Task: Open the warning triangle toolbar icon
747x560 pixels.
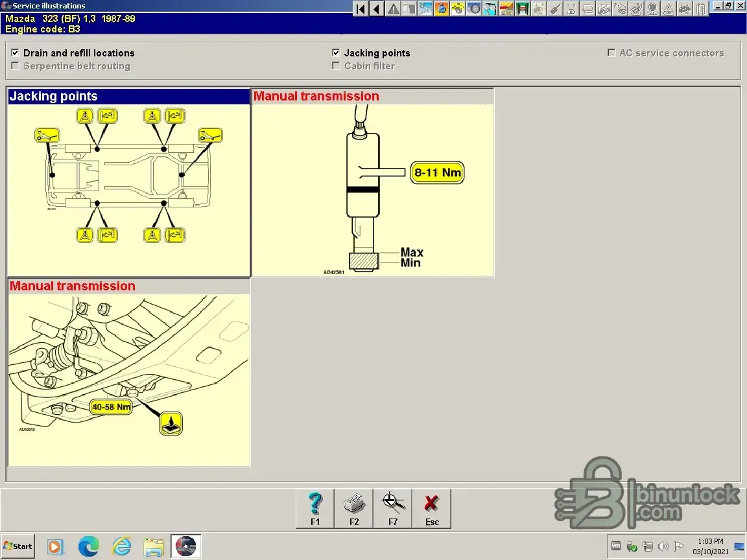Action: pyautogui.click(x=393, y=8)
